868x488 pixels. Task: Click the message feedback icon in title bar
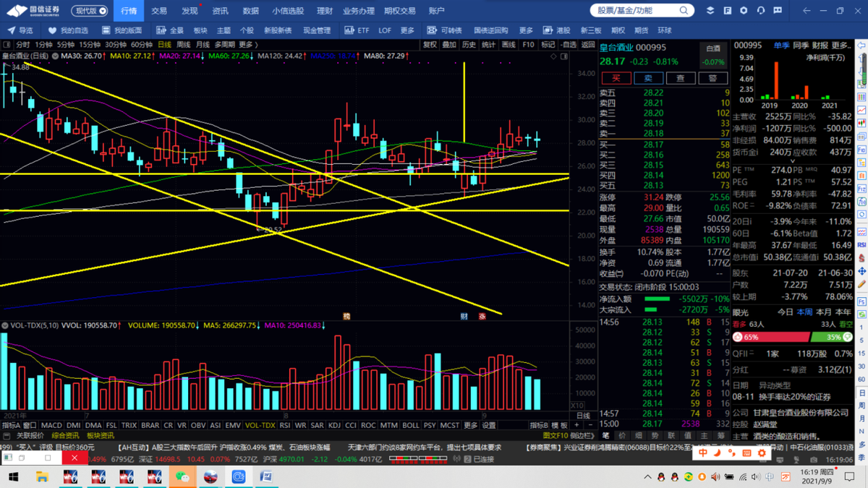tap(778, 11)
